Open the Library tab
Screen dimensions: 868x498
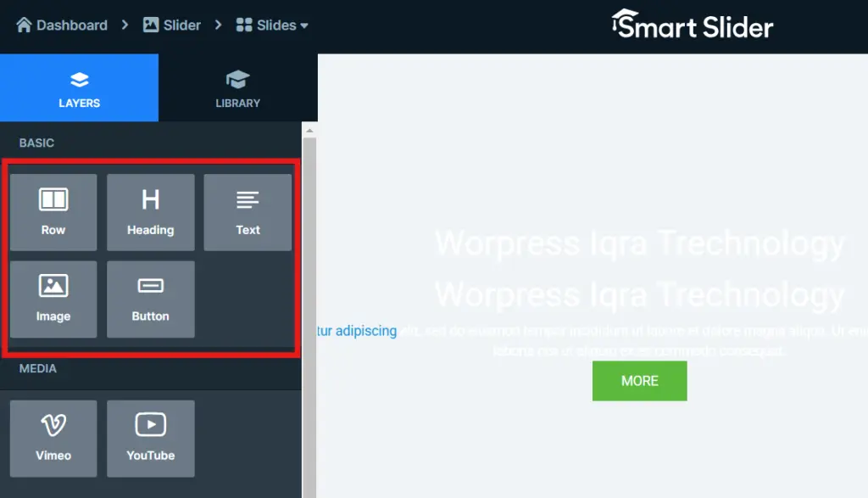(237, 88)
